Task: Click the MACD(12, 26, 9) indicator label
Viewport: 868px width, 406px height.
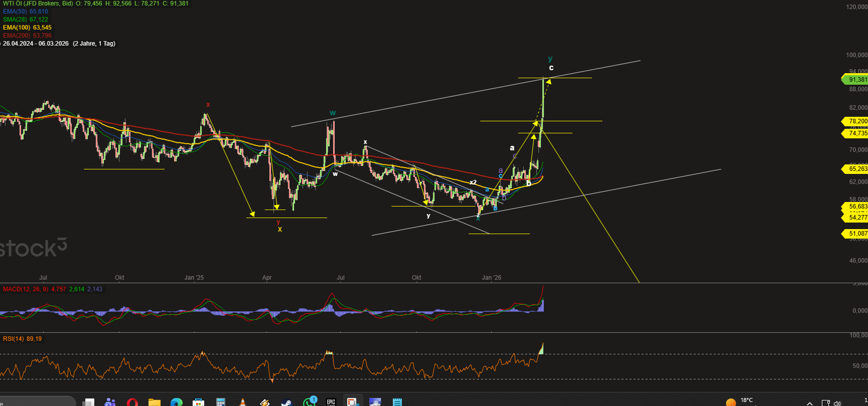Action: (26, 289)
